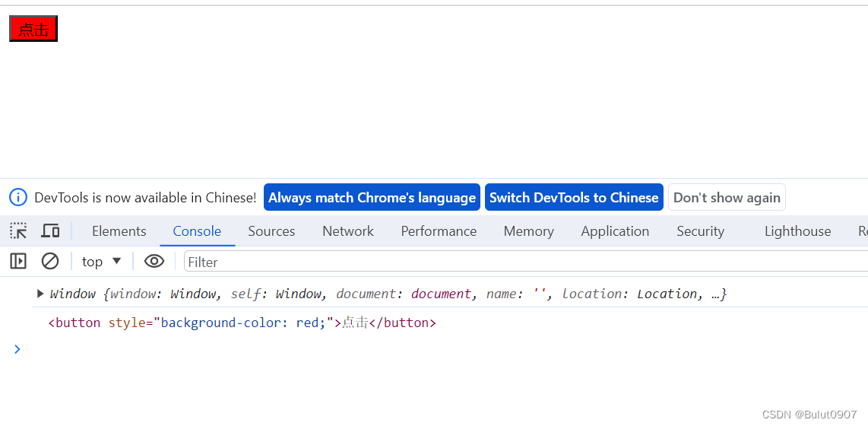This screenshot has width=868, height=426.
Task: Open the top JavaScript context dropdown
Action: coord(101,262)
